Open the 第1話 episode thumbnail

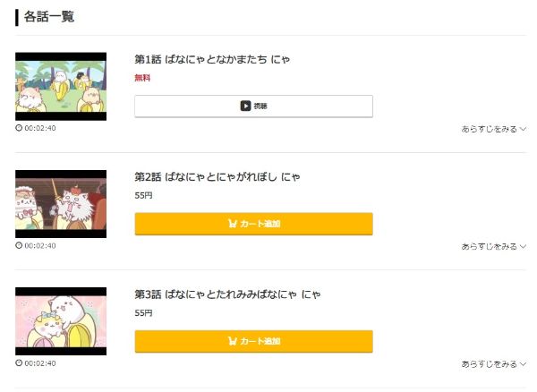pyautogui.click(x=61, y=86)
